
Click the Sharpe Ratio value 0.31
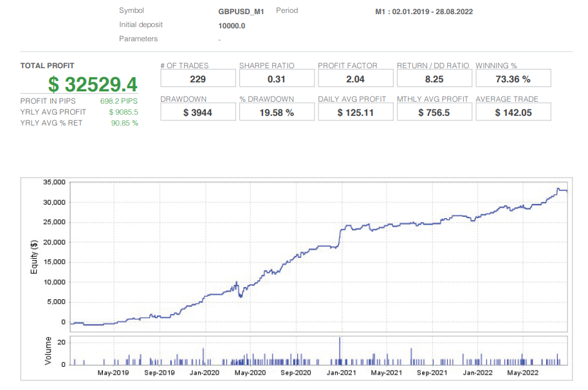pos(277,79)
